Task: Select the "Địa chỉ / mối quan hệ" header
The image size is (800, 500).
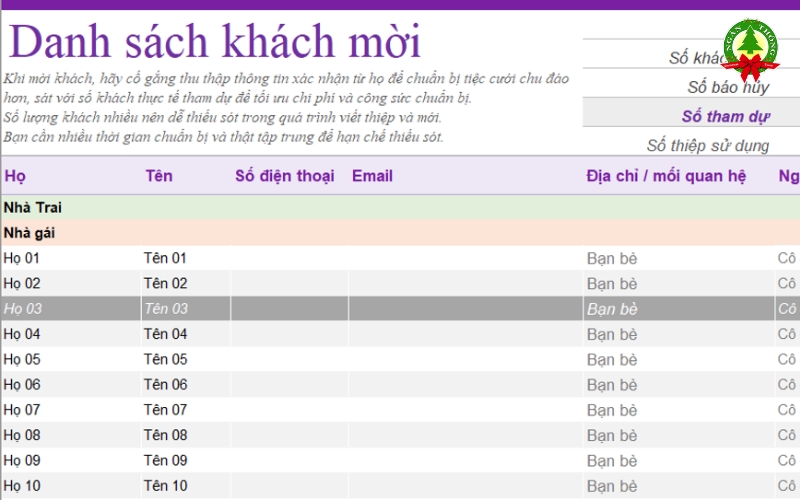Action: pyautogui.click(x=666, y=176)
